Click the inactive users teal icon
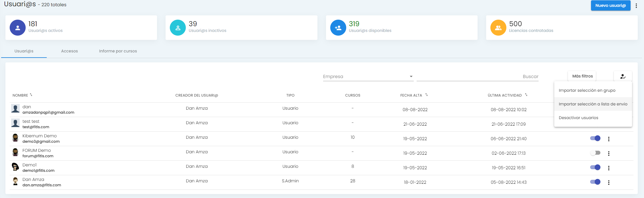Viewport: 644px width, 198px height. pos(178,28)
